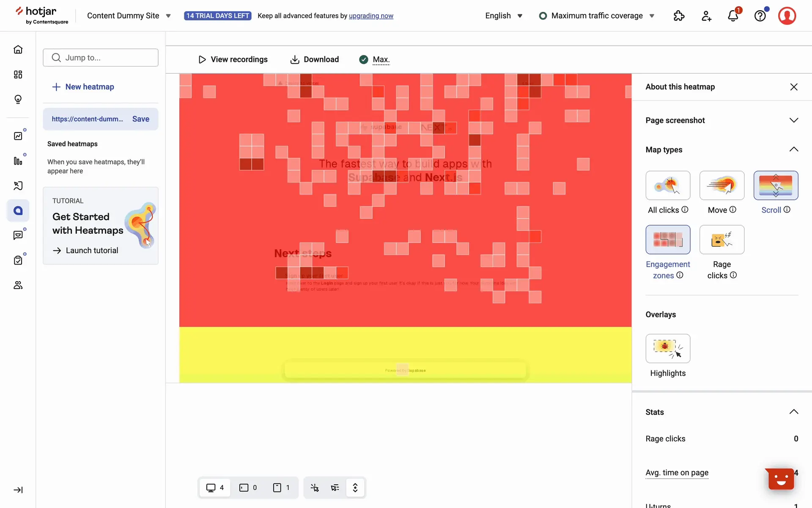Click the upgrading now link

click(371, 16)
